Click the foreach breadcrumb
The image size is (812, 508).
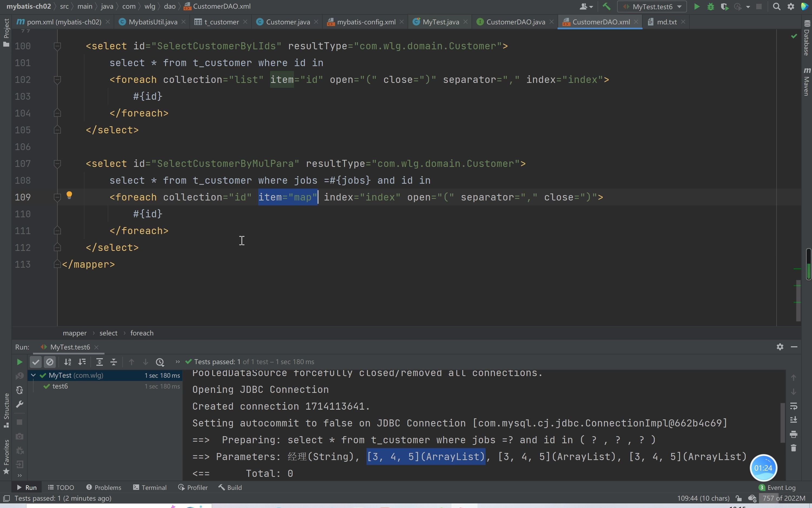pyautogui.click(x=142, y=333)
